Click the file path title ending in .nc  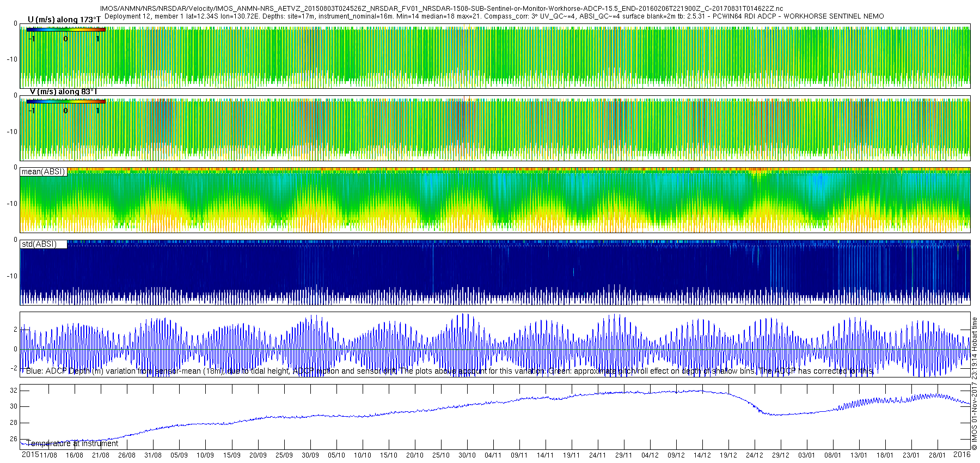tap(442, 9)
